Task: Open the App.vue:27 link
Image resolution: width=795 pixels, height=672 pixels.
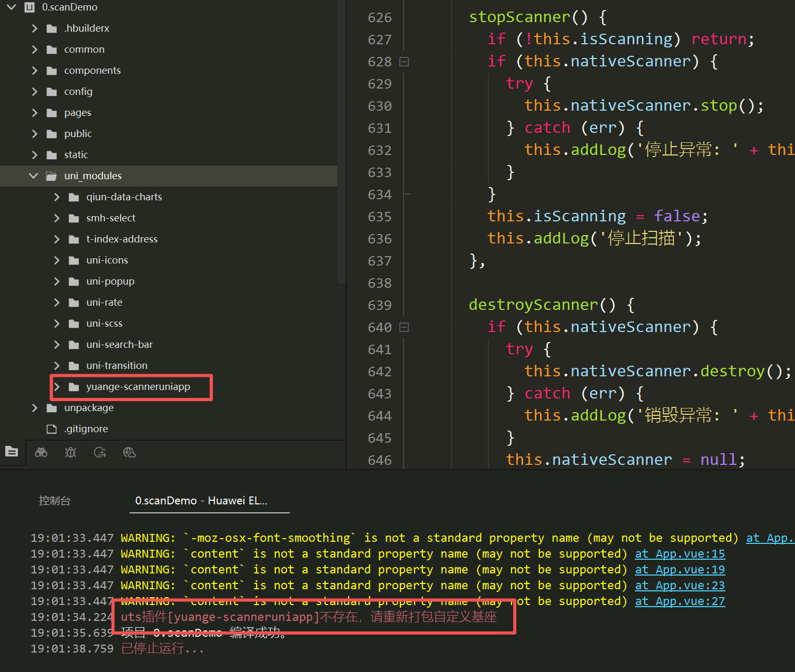Action: [680, 601]
